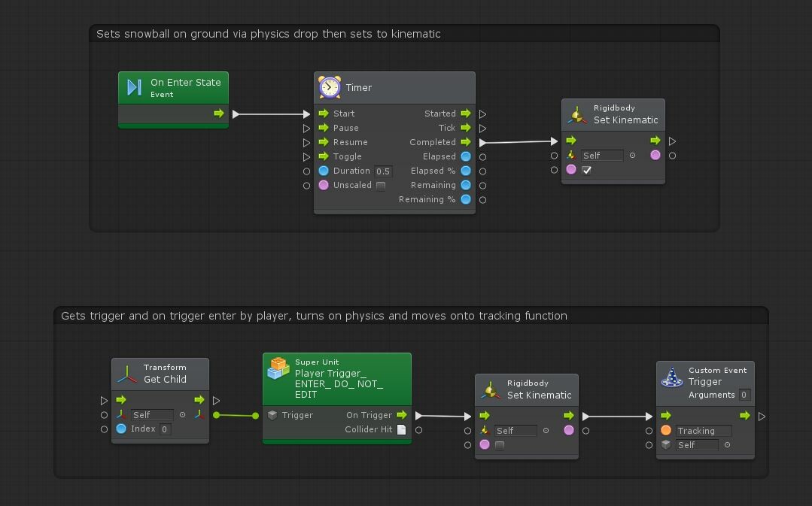Select the On Enter State node title
This screenshot has width=812, height=506.
[185, 82]
